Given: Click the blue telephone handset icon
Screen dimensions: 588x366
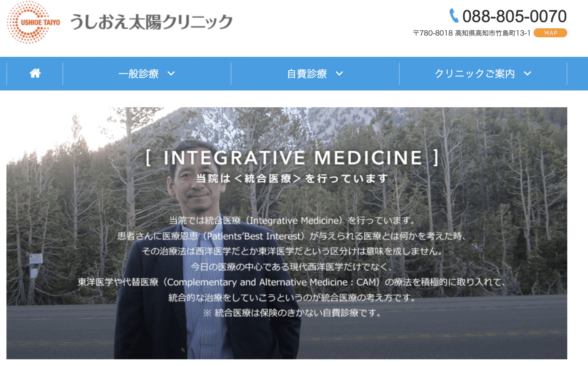Looking at the screenshot, I should pos(454,16).
